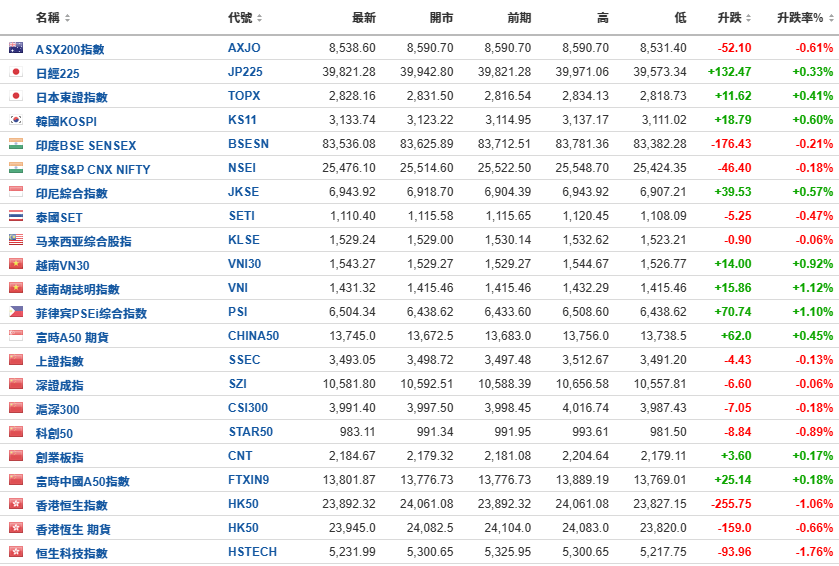Open the 印度BSE SENSEX link

pyautogui.click(x=86, y=146)
